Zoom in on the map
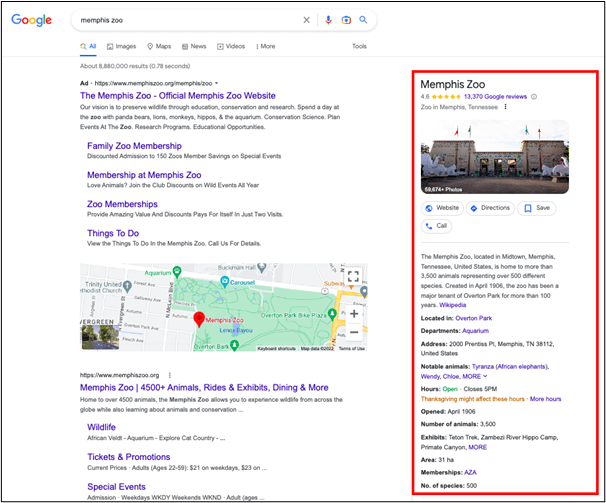 pyautogui.click(x=354, y=314)
